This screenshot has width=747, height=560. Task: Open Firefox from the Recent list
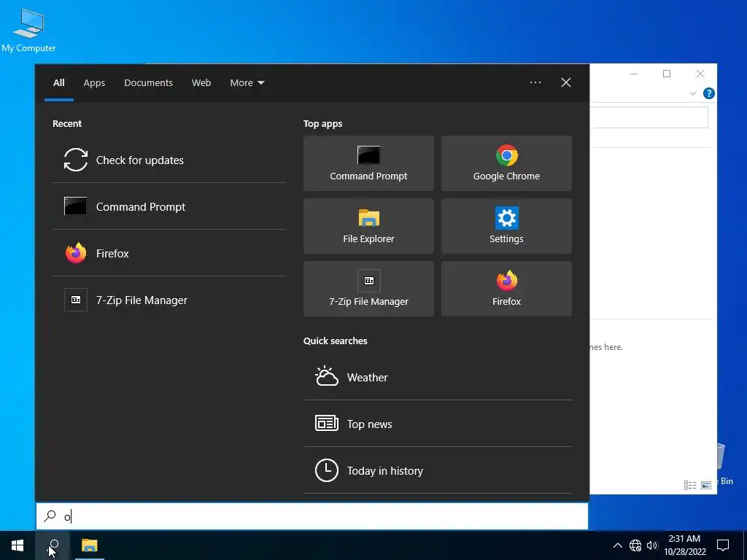point(169,253)
